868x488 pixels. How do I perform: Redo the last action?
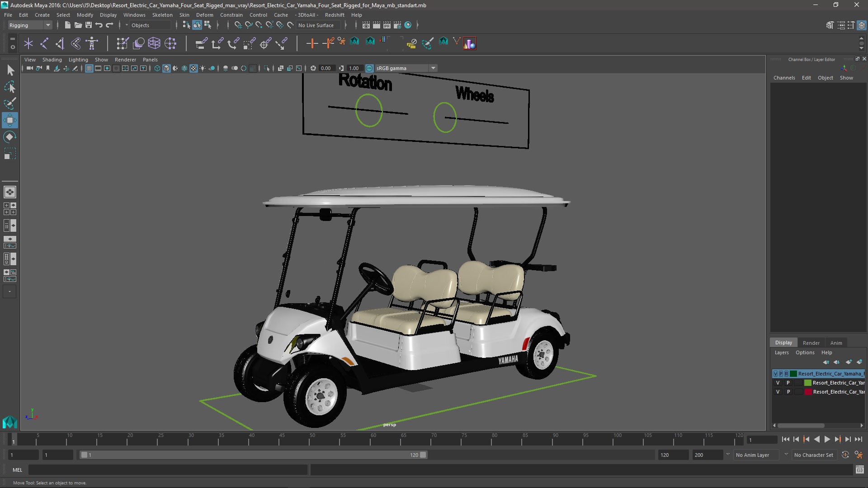click(x=109, y=25)
